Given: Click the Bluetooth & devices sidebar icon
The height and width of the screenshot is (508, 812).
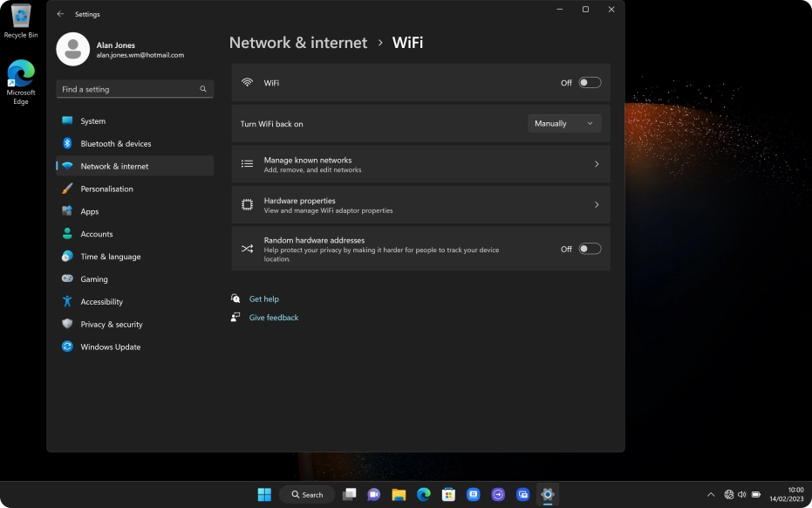Looking at the screenshot, I should coord(67,143).
